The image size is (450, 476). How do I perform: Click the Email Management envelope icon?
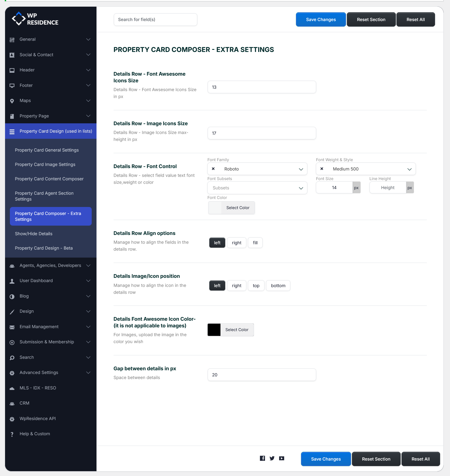12,327
